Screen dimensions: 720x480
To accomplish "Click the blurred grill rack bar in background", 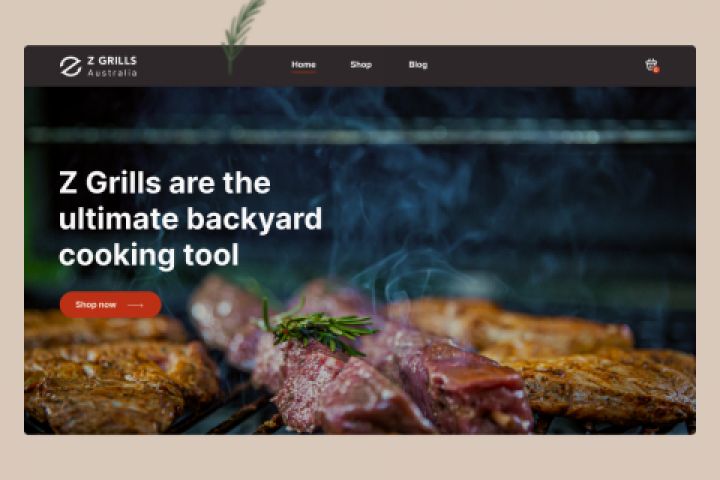I will coord(360,134).
